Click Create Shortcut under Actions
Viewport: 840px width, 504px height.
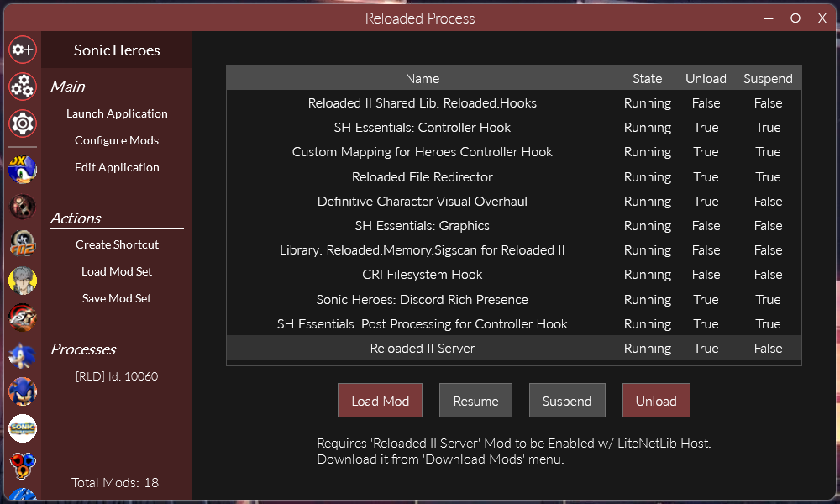coord(117,244)
